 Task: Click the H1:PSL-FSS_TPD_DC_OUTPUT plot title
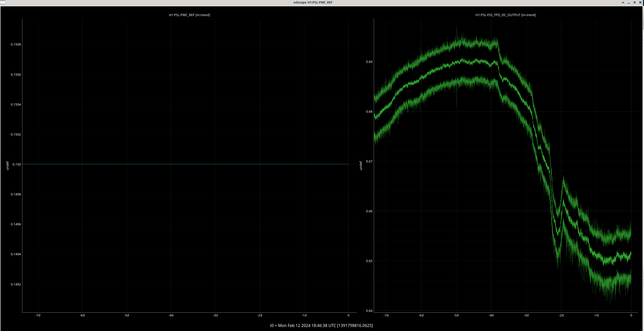pos(505,15)
